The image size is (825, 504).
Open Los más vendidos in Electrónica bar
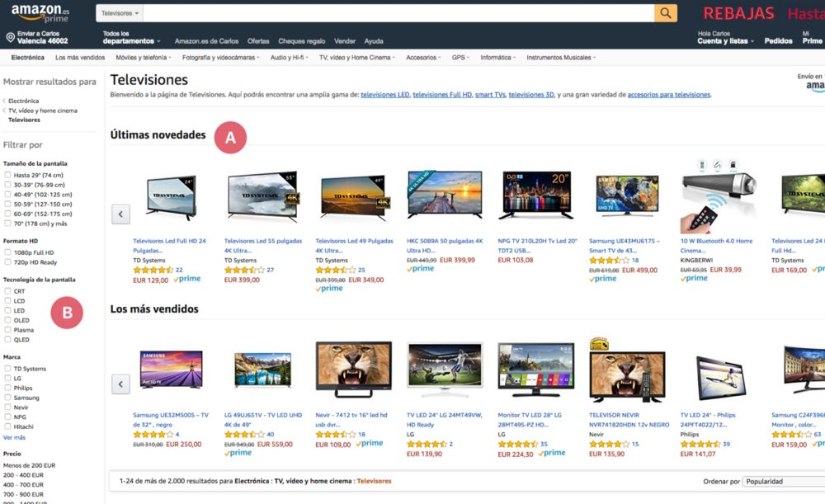pos(80,58)
